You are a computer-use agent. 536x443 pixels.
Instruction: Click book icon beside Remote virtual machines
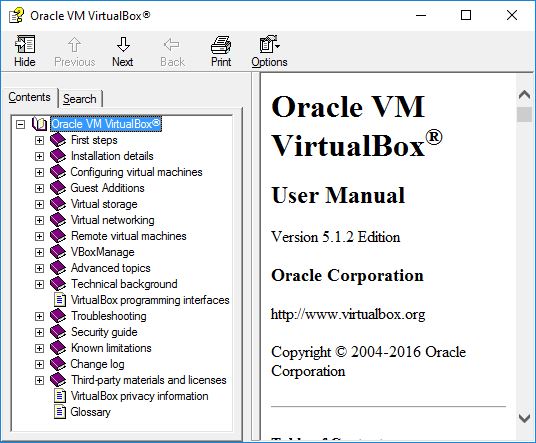[58, 236]
